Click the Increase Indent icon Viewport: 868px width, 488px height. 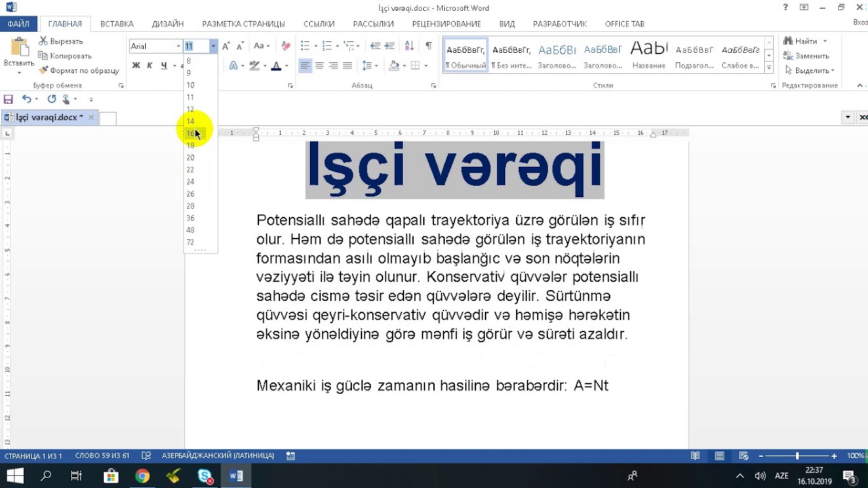pyautogui.click(x=389, y=46)
